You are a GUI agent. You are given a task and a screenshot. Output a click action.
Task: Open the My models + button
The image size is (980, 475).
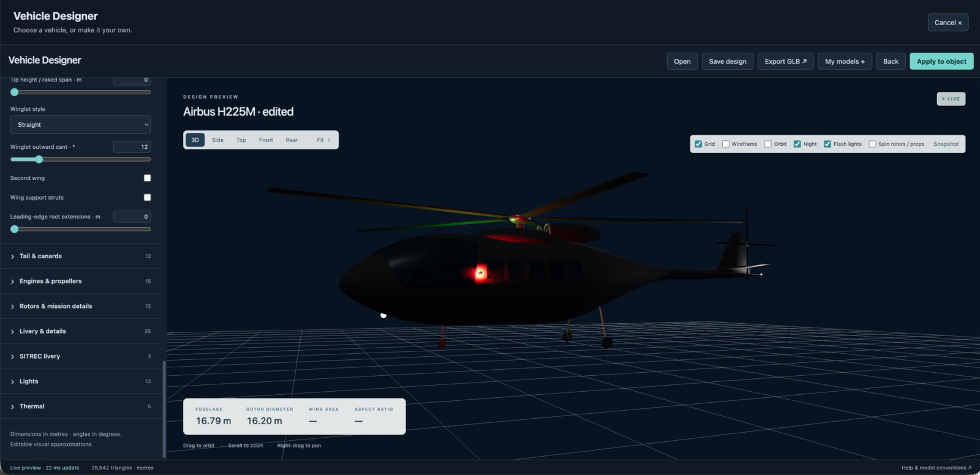point(845,61)
